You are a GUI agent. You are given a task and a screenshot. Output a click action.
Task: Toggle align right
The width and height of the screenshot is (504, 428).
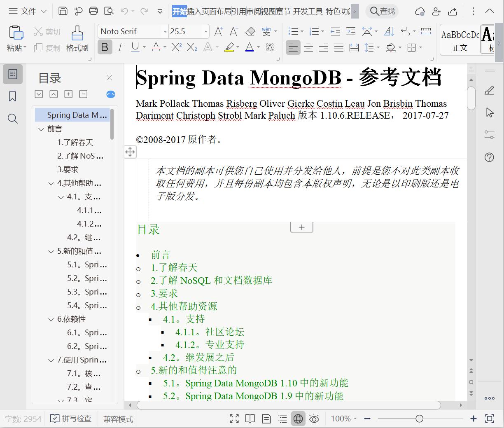coord(324,48)
